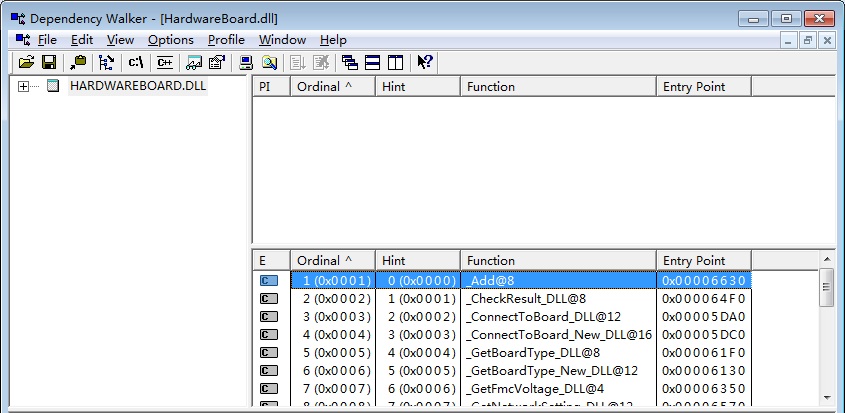Sort exports by E column header

pyautogui.click(x=272, y=260)
